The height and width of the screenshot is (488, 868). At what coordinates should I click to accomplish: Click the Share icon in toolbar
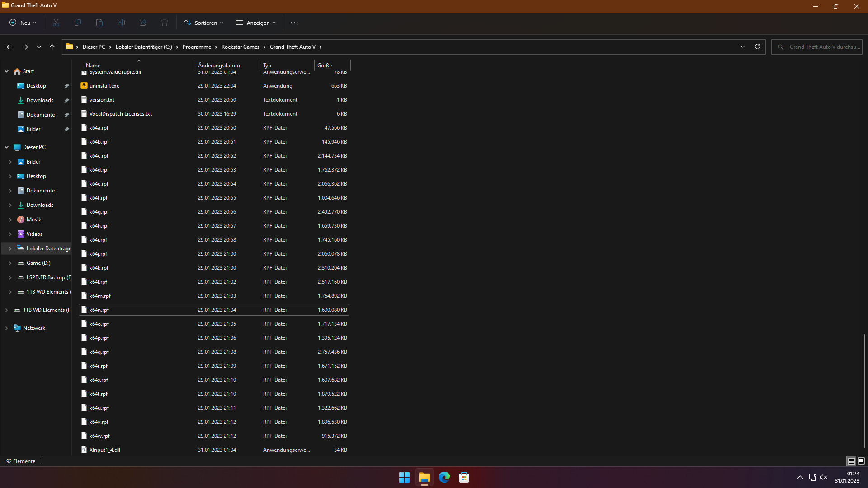tap(143, 23)
